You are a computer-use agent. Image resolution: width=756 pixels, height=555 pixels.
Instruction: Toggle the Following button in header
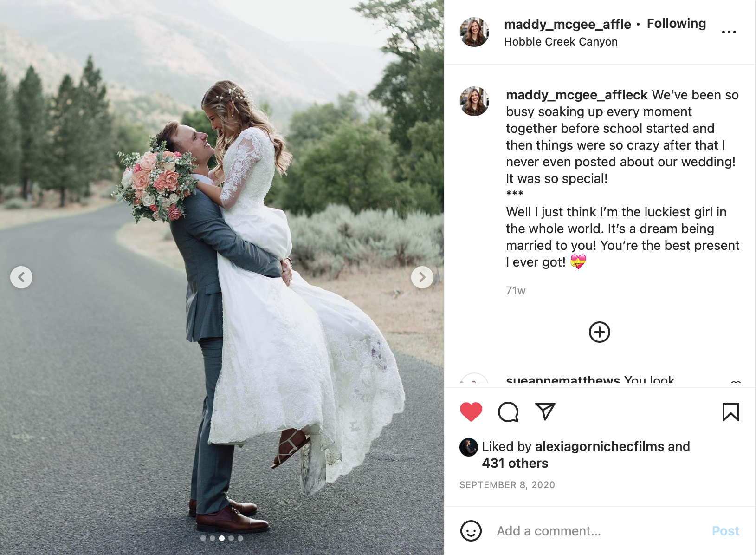[x=677, y=23]
